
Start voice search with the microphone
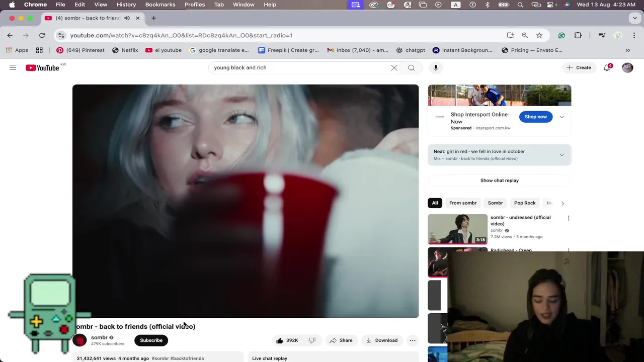click(436, 67)
